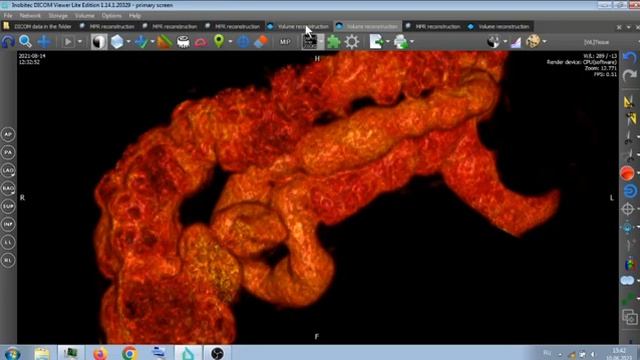
Task: Click the blue axes tool icon
Action: pyautogui.click(x=141, y=42)
